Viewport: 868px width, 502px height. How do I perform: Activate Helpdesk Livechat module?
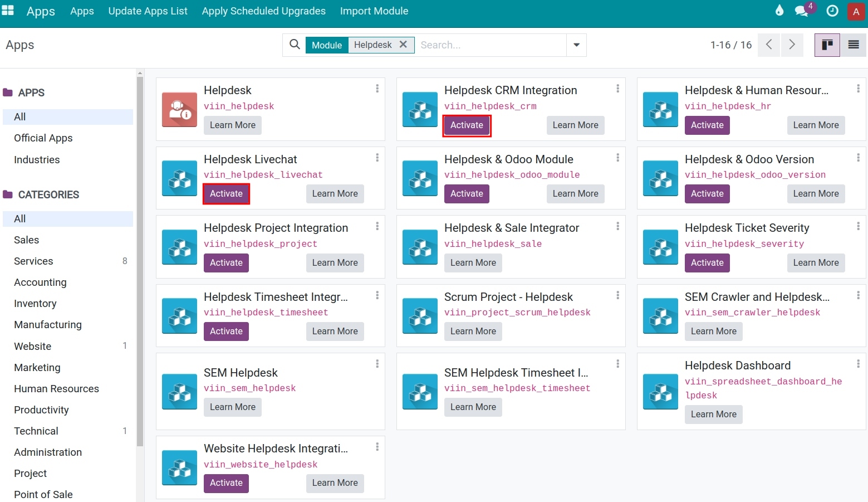point(226,194)
